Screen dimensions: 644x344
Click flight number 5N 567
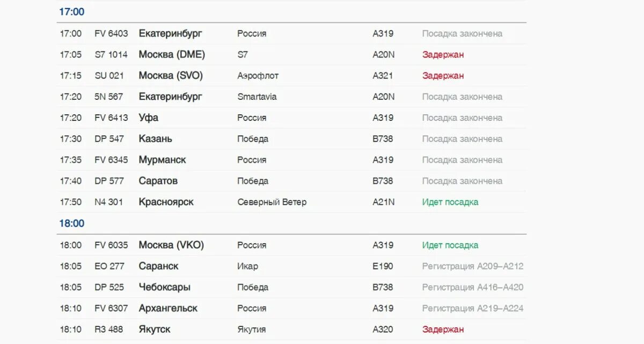coord(109,97)
